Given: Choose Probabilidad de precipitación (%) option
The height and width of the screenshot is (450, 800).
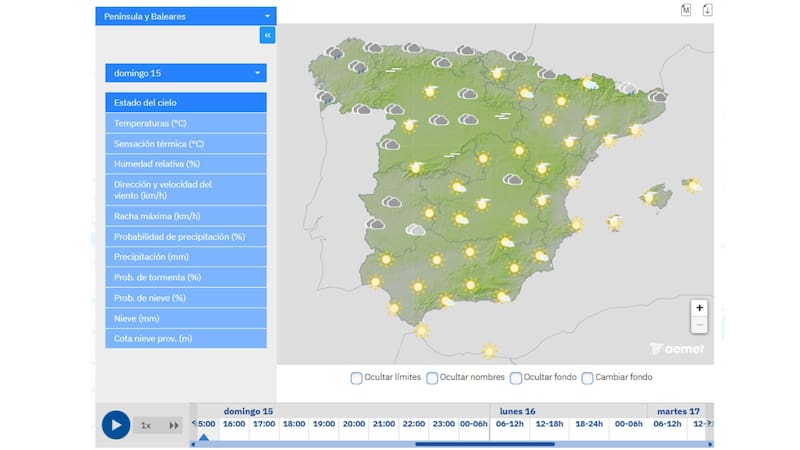Looking at the screenshot, I should coord(186,237).
